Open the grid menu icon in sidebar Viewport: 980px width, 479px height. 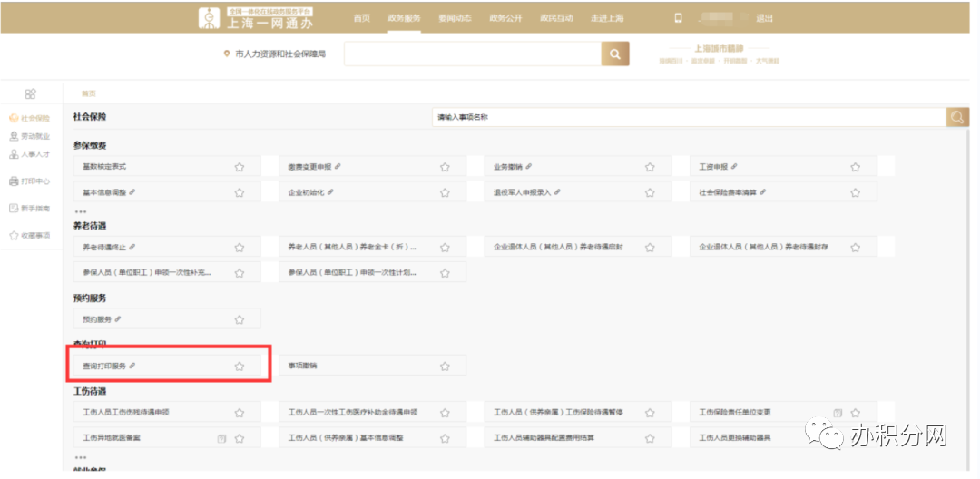point(30,93)
